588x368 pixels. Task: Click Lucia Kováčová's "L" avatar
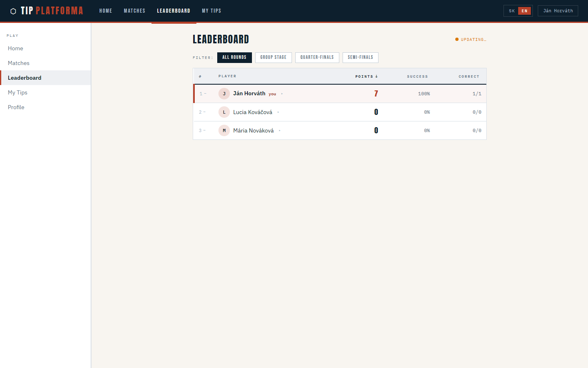(224, 112)
